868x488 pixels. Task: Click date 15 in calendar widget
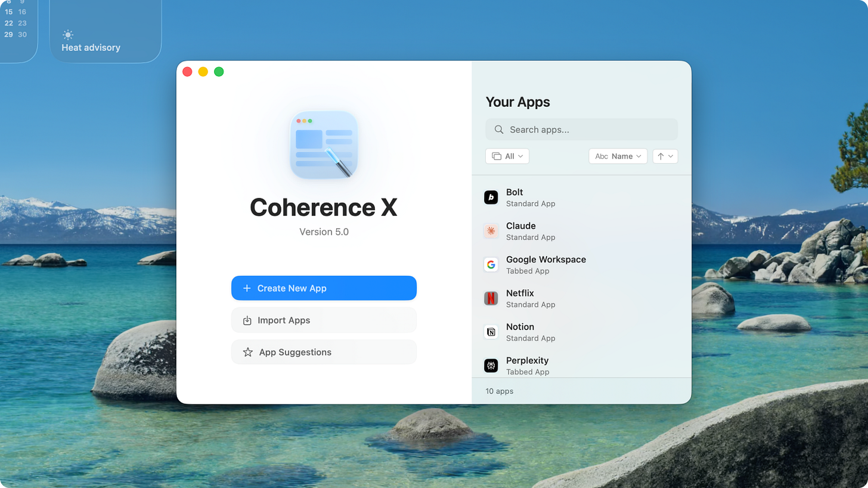click(8, 12)
